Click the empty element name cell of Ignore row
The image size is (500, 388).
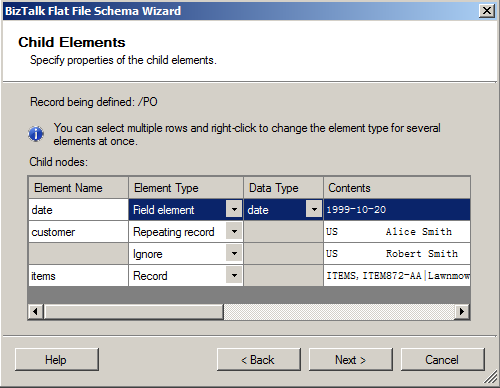[78, 254]
